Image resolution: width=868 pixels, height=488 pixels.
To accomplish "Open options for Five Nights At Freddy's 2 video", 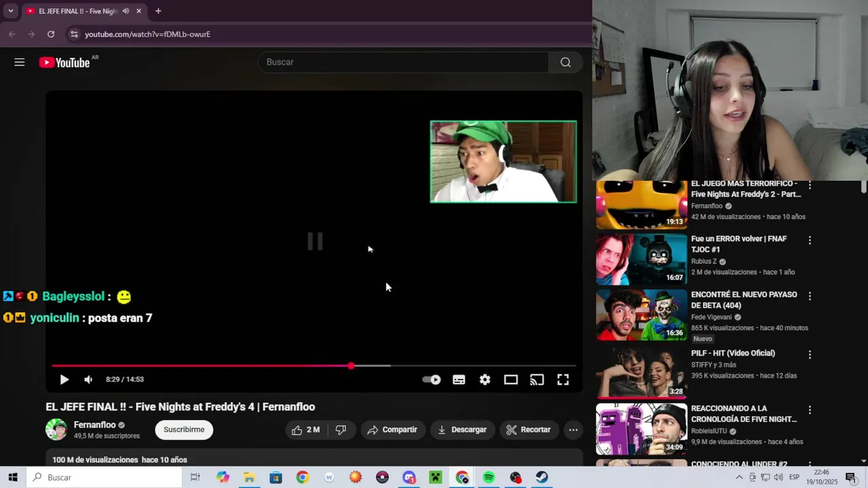I will pyautogui.click(x=810, y=185).
